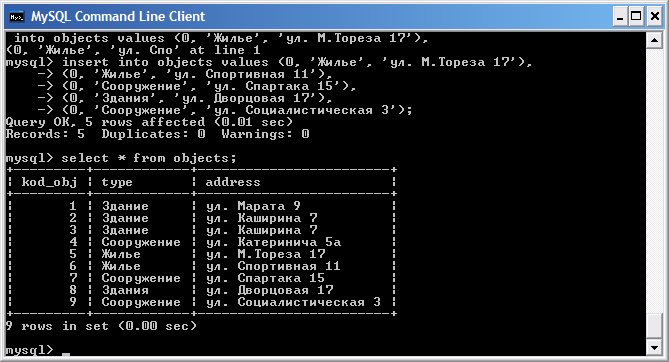The image size is (669, 362).
Task: Maximize the MySQL Command Line Client window
Action: coord(636,17)
